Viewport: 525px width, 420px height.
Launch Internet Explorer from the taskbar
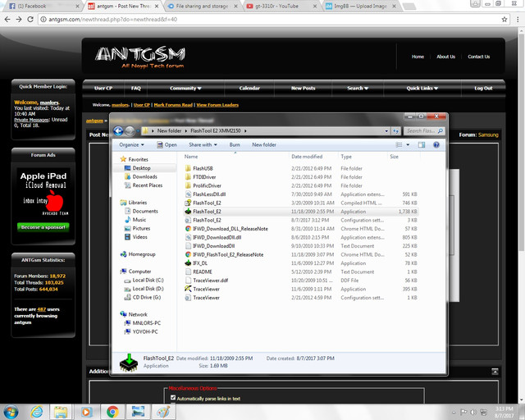tap(36, 412)
